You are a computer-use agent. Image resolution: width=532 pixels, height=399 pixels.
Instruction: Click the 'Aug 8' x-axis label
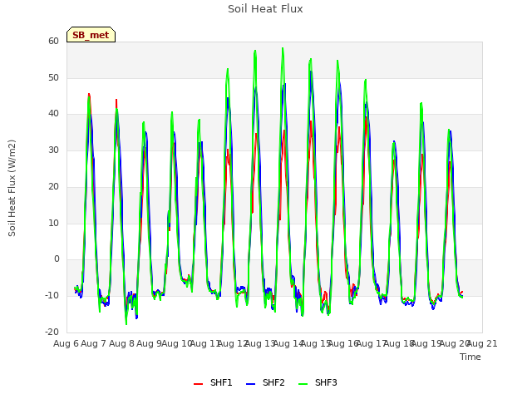coord(121,343)
